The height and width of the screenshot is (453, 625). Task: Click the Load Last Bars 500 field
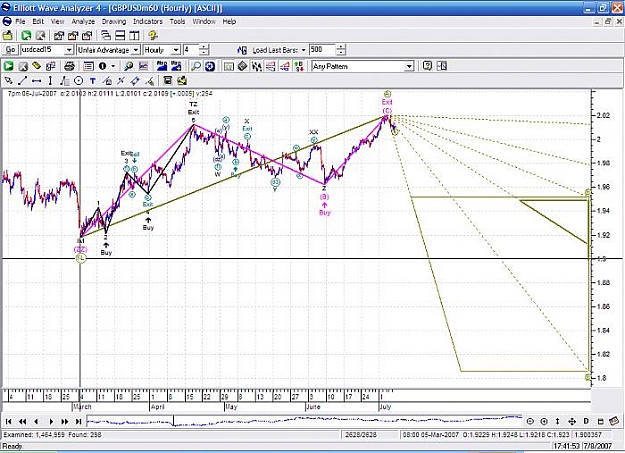coord(322,50)
